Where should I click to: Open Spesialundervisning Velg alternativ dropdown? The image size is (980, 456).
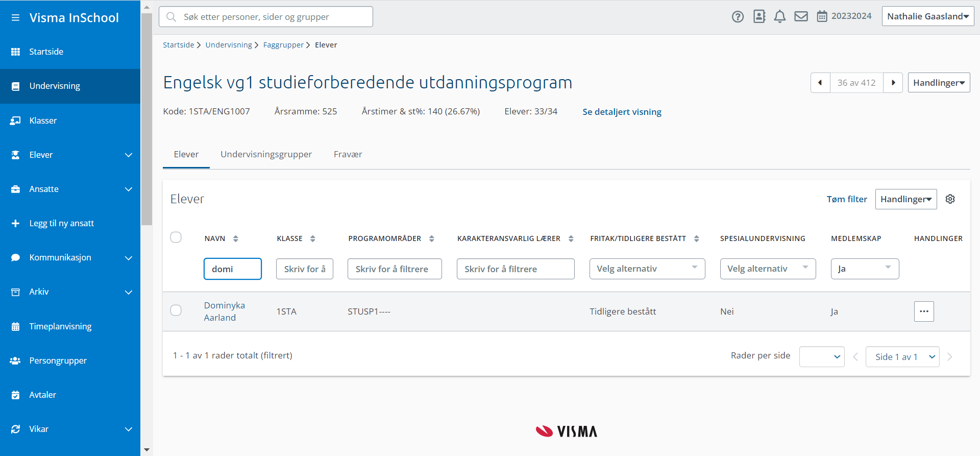tap(768, 269)
